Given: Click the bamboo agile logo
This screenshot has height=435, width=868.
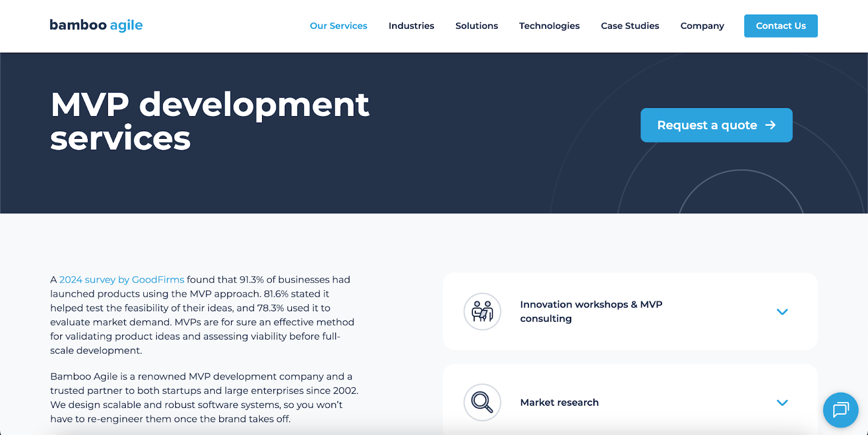Looking at the screenshot, I should (x=96, y=25).
